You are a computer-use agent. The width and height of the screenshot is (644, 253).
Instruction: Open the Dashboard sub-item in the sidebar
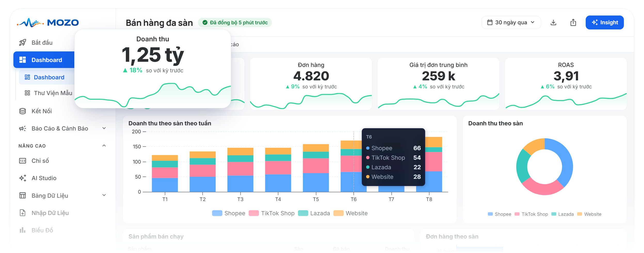click(47, 77)
